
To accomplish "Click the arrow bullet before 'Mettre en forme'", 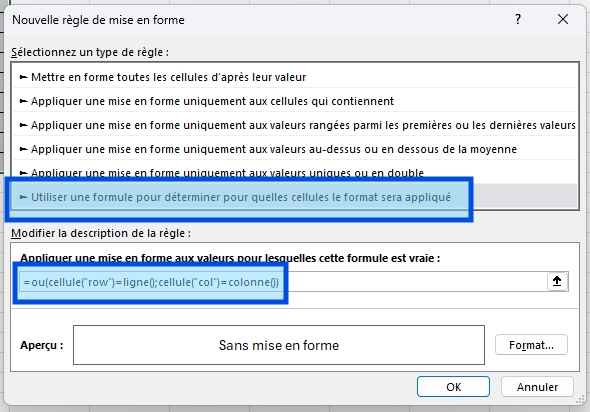I will click(x=23, y=78).
